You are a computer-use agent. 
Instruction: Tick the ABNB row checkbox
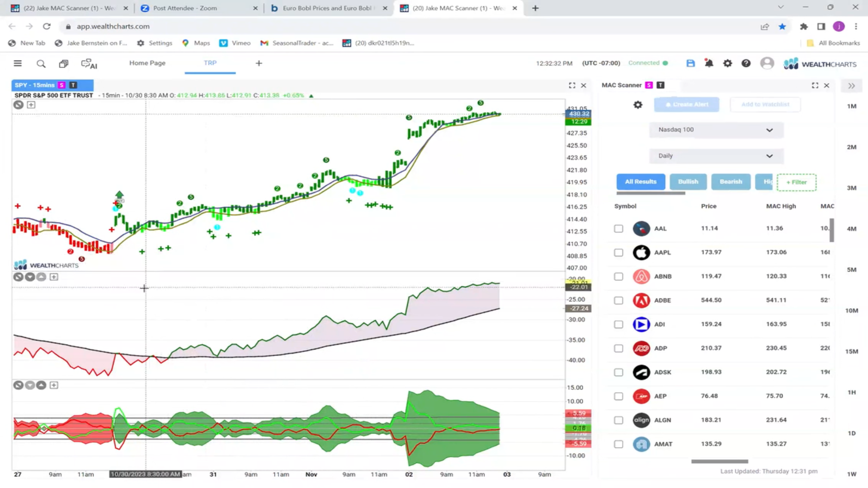pyautogui.click(x=618, y=277)
